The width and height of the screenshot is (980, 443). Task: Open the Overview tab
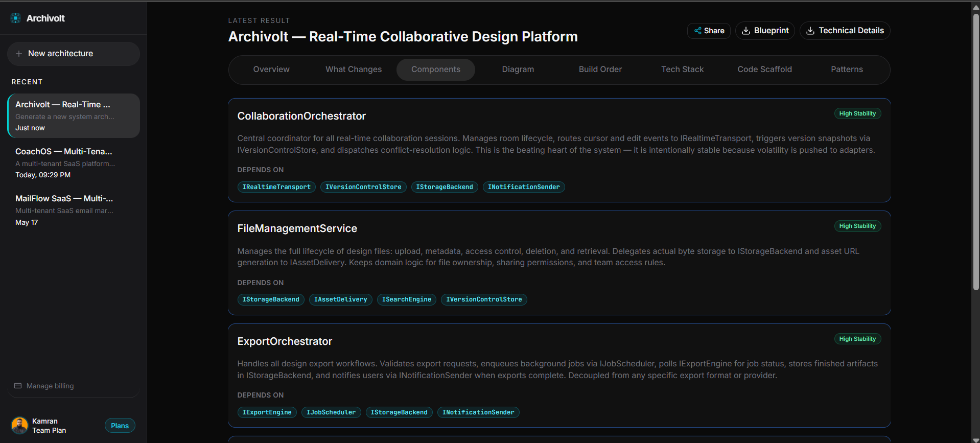[x=271, y=69]
